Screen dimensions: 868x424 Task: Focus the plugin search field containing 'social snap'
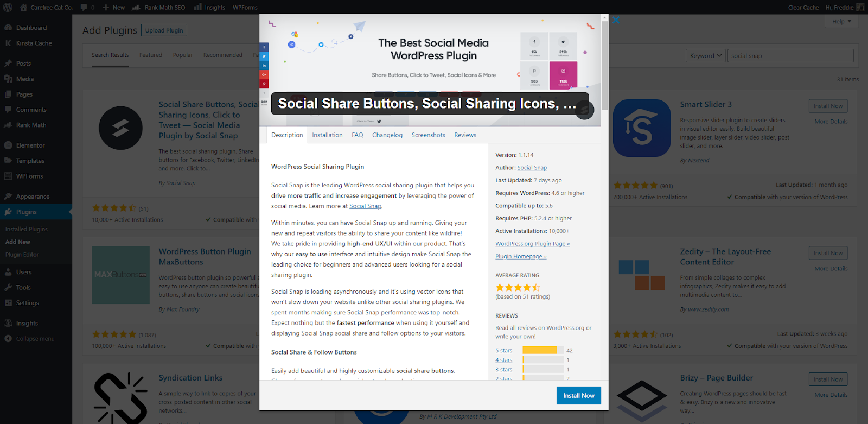(x=790, y=56)
